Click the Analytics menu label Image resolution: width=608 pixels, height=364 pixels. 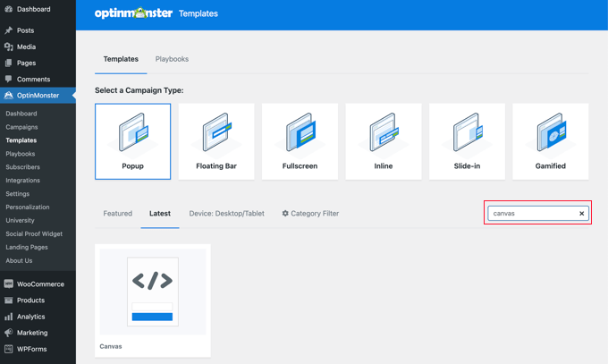tap(31, 317)
